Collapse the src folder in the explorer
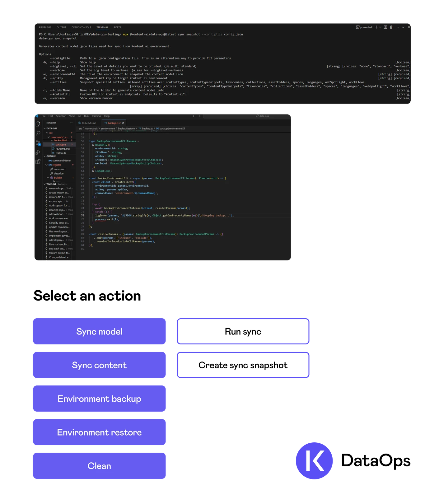The width and height of the screenshot is (448, 504). (47, 133)
